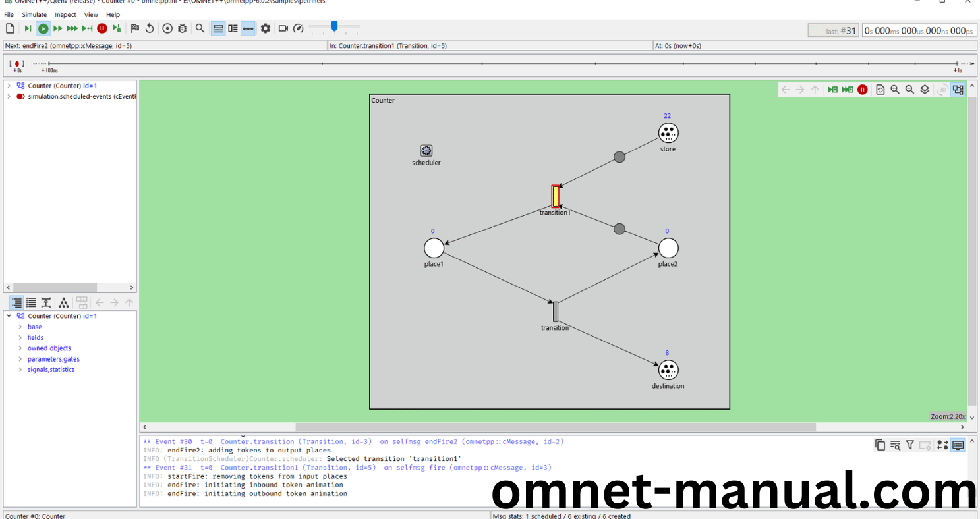Start Express run with triple-arrow icon
Viewport: 980px width, 519px height.
click(x=72, y=28)
